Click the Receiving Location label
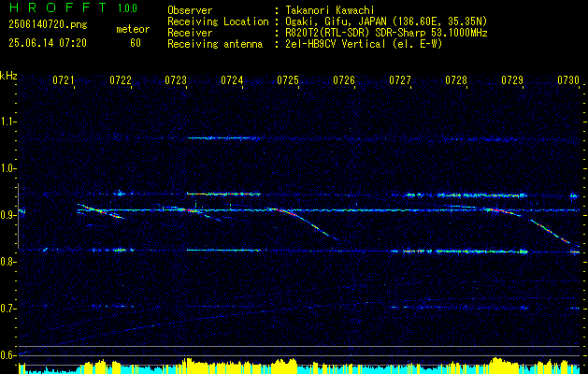This screenshot has width=588, height=374. click(218, 22)
